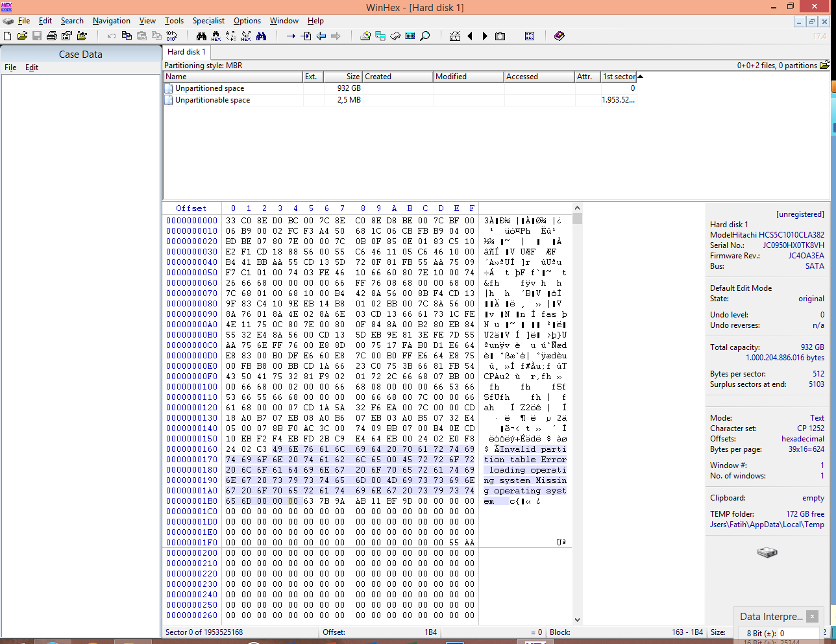Sort by the Size column header

coord(343,77)
